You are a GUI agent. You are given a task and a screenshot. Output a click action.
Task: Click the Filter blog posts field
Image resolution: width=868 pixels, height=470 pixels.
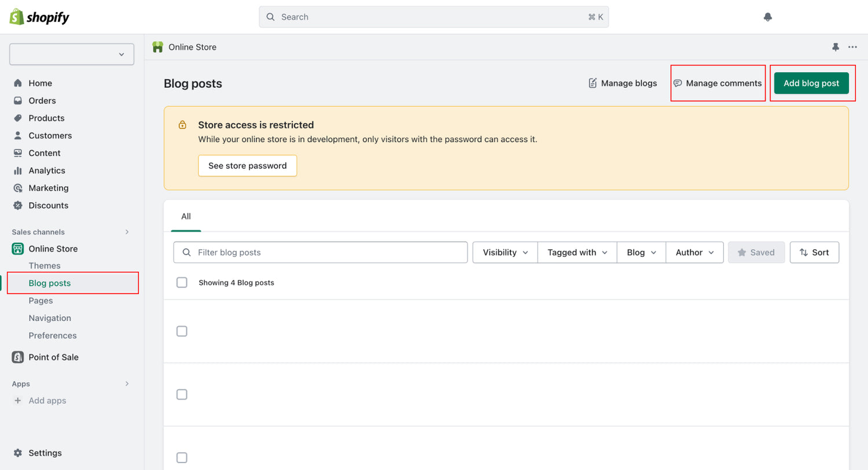pyautogui.click(x=321, y=253)
